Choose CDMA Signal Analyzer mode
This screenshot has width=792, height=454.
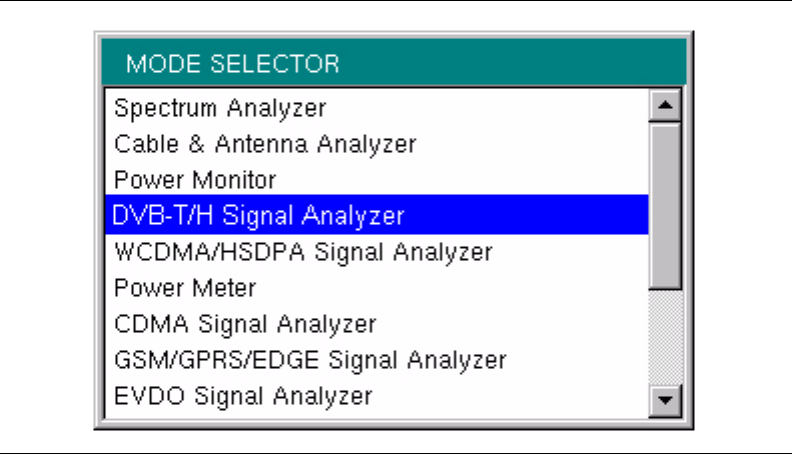[x=245, y=324]
